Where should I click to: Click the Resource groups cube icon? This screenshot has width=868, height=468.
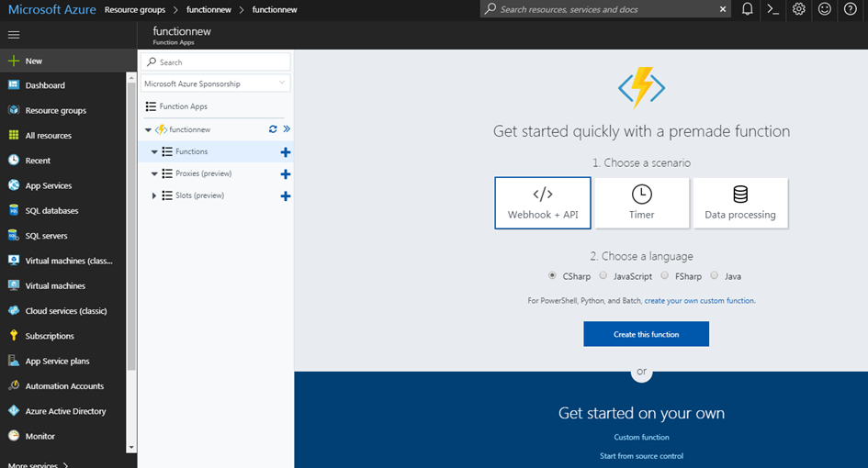coord(14,109)
